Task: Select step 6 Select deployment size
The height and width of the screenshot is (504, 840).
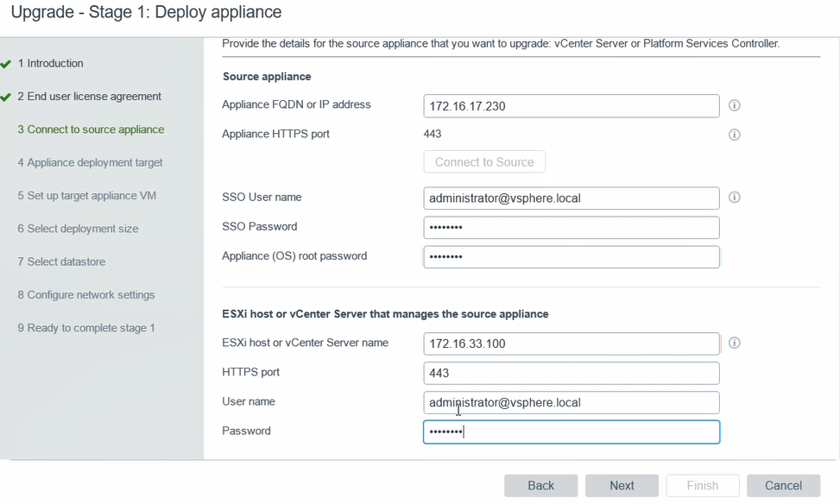Action: point(78,229)
